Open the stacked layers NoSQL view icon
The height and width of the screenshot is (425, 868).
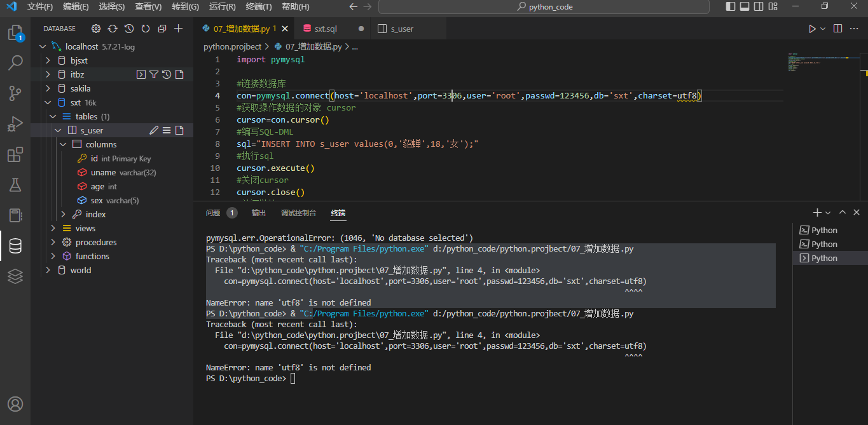(15, 276)
